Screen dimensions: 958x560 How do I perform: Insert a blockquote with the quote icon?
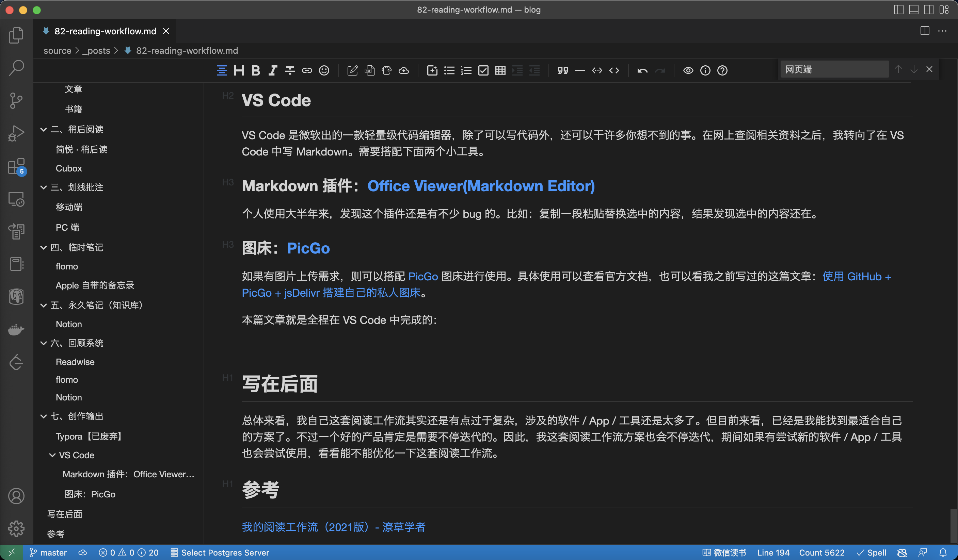(563, 71)
